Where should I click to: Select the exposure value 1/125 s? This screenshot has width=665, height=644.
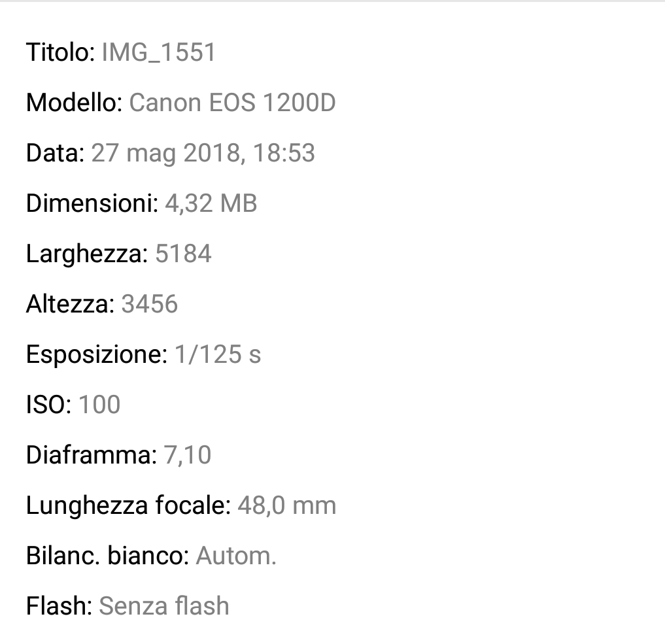(218, 354)
